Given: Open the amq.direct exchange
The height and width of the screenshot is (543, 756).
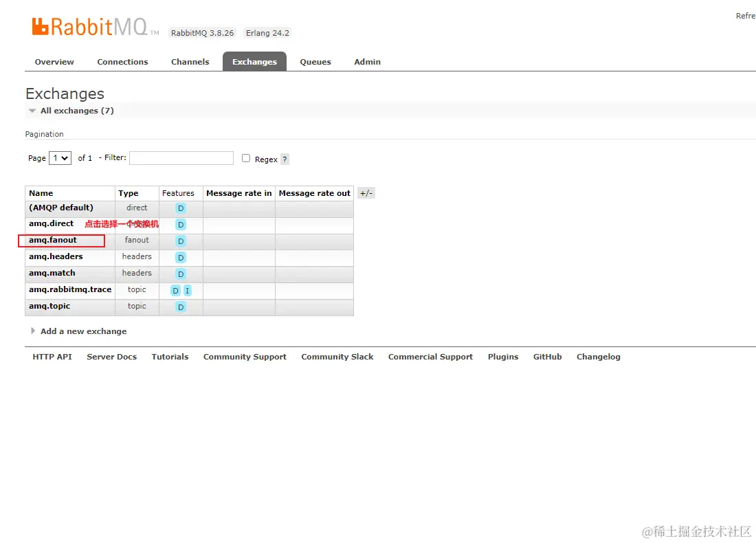Looking at the screenshot, I should click(51, 223).
